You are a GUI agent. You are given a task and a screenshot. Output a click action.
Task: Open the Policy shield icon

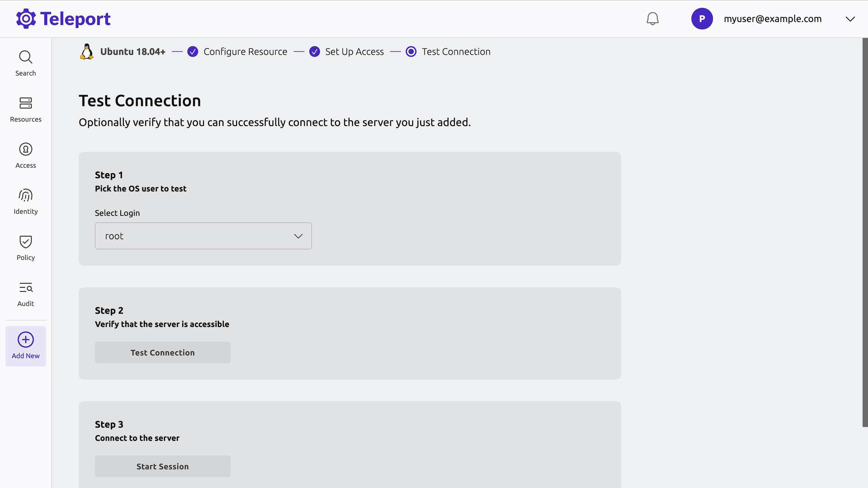coord(26,242)
